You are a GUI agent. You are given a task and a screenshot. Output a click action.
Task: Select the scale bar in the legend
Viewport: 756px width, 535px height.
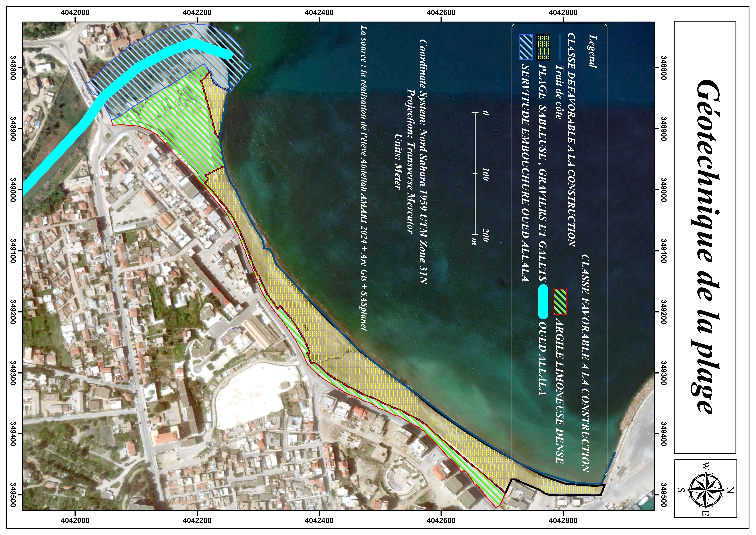pyautogui.click(x=475, y=174)
